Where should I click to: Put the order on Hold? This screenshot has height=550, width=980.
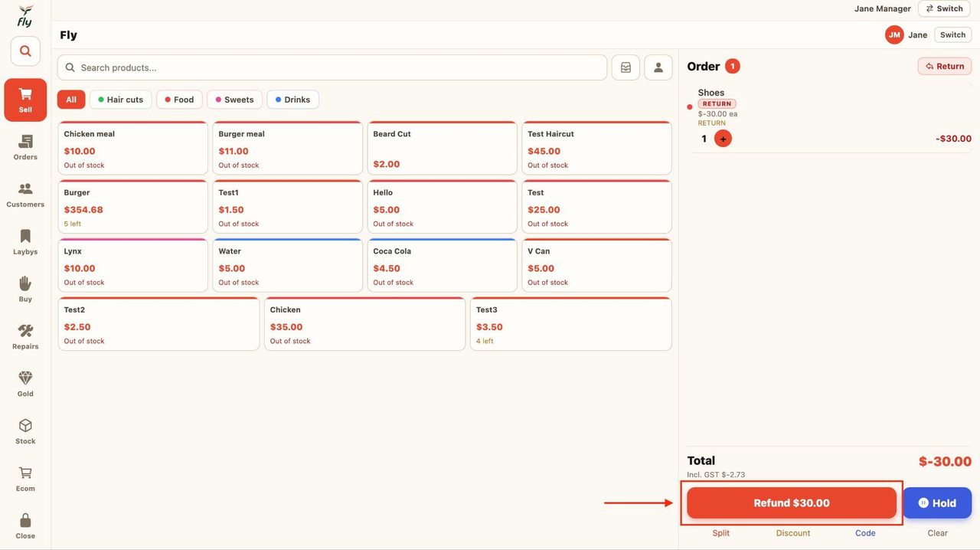point(937,503)
